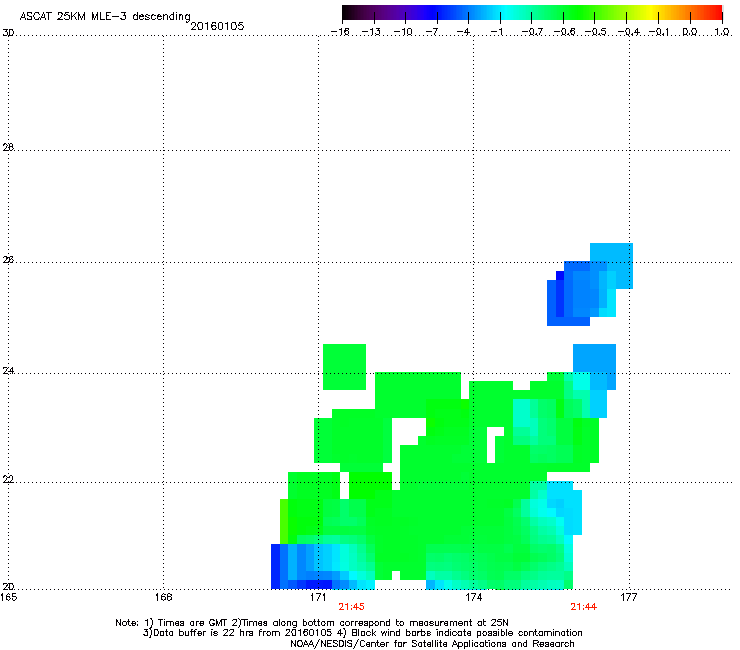This screenshot has height=650, width=740.
Task: Click longitude label '174' on the axis
Action: [x=473, y=597]
